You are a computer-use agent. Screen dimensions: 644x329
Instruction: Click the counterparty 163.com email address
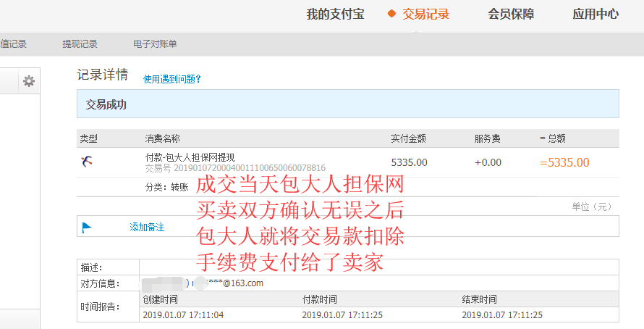[x=235, y=283]
